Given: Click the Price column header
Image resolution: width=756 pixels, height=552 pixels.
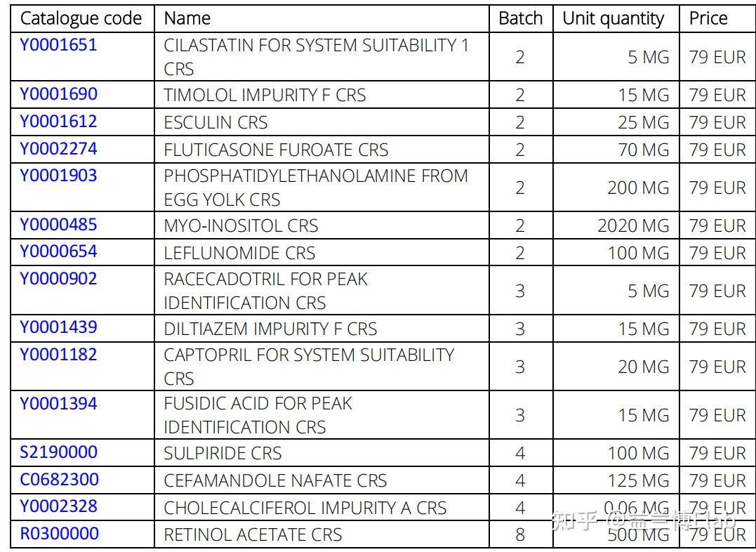Looking at the screenshot, I should pyautogui.click(x=708, y=19).
